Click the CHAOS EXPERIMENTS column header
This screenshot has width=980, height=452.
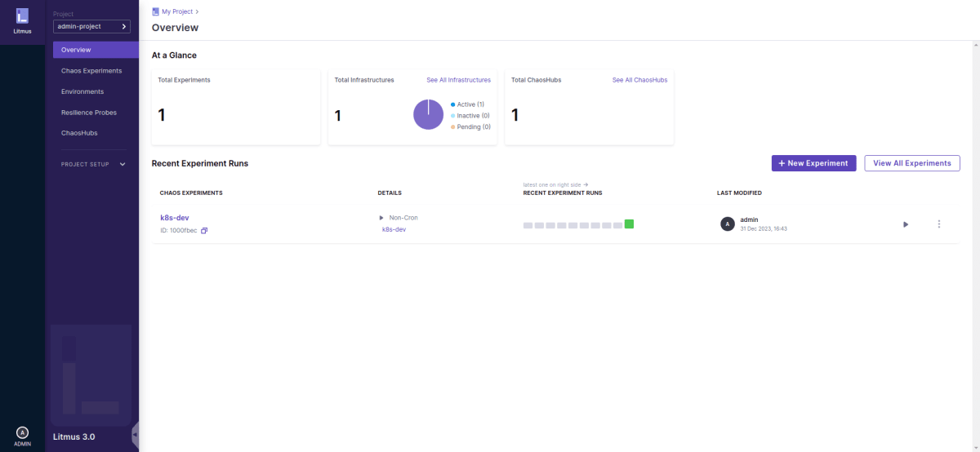click(x=191, y=193)
